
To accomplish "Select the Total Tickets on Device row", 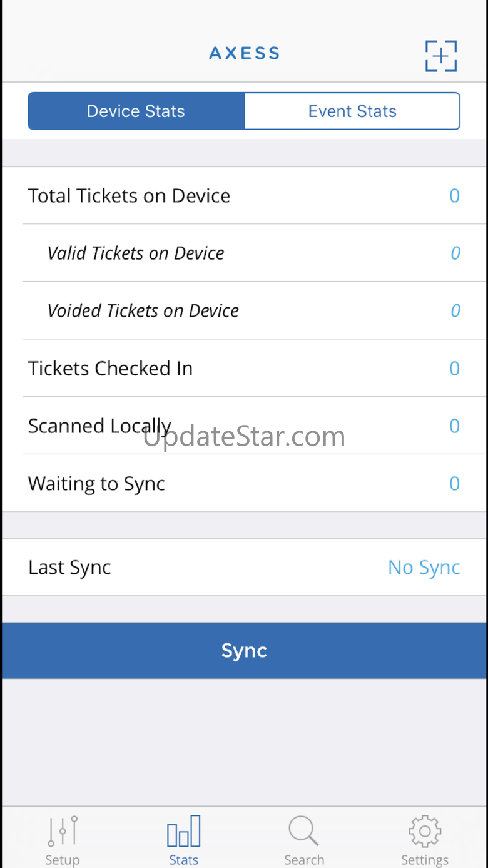I will (244, 195).
